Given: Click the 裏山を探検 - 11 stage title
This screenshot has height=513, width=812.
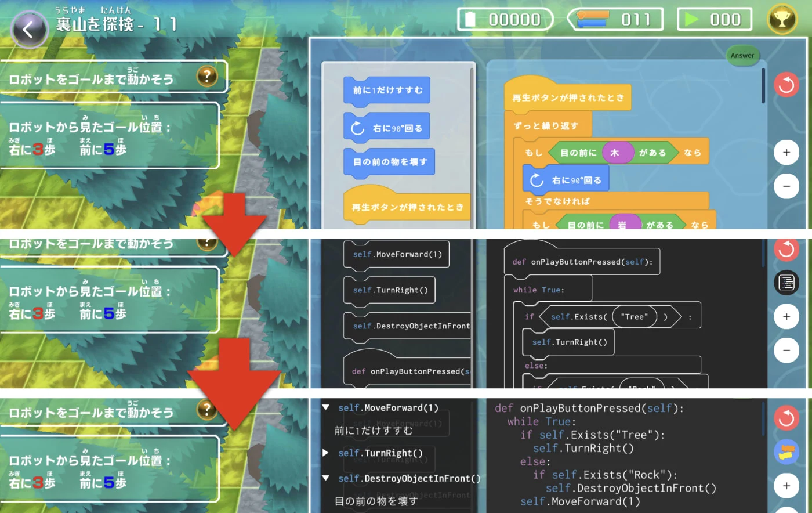Looking at the screenshot, I should pyautogui.click(x=116, y=24).
